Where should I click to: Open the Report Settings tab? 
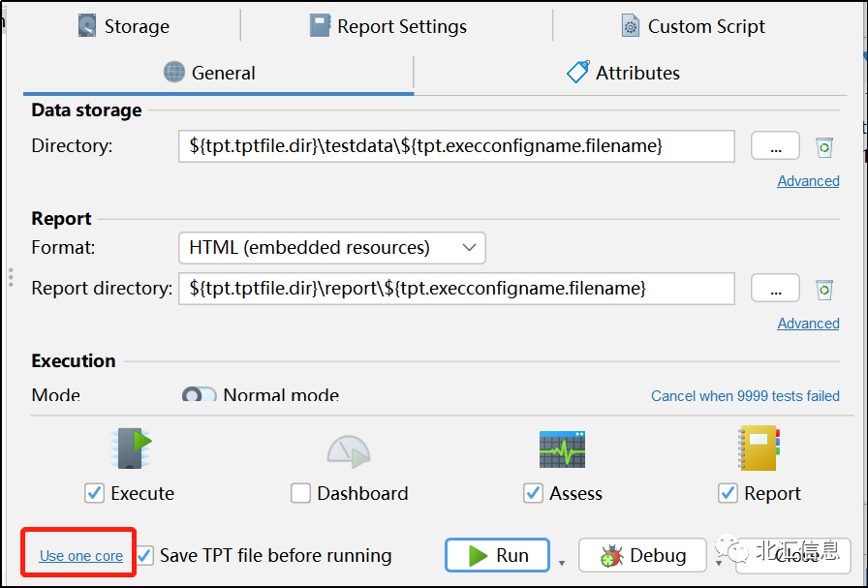(388, 26)
